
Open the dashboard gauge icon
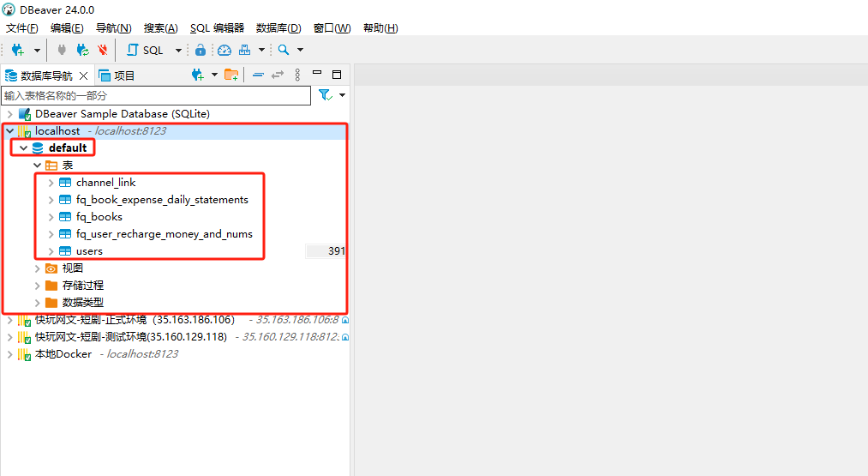[x=224, y=50]
